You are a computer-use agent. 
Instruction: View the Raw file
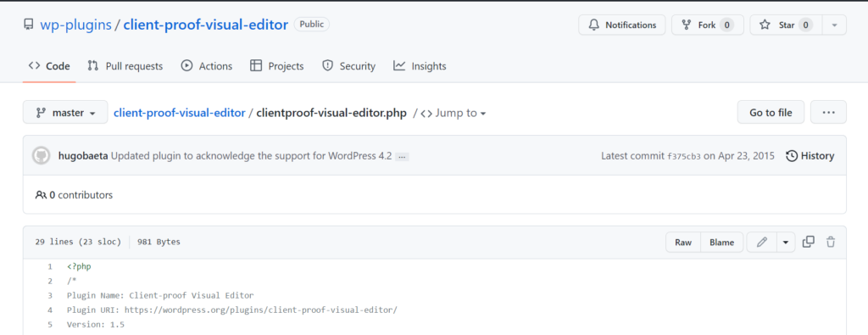pos(683,242)
